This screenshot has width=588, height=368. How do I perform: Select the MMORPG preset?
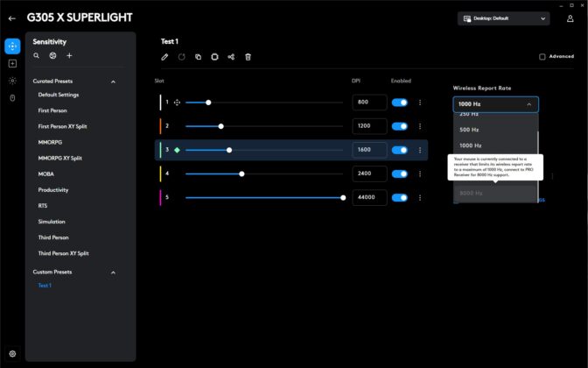pos(50,142)
